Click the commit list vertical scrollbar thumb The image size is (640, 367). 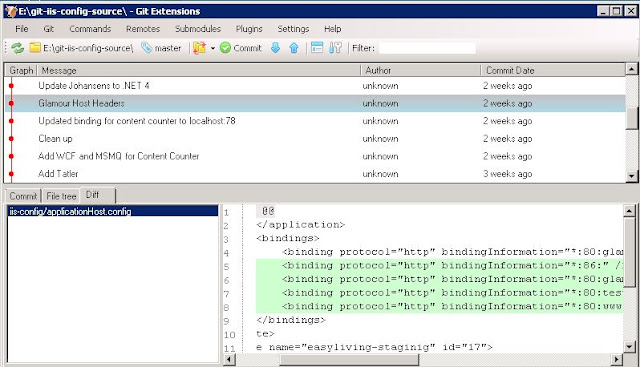point(631,119)
